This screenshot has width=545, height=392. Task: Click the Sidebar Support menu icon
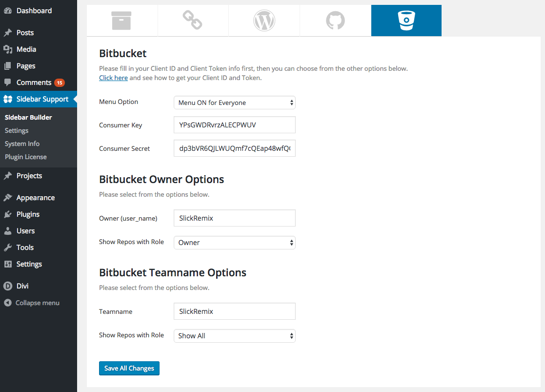pyautogui.click(x=8, y=99)
